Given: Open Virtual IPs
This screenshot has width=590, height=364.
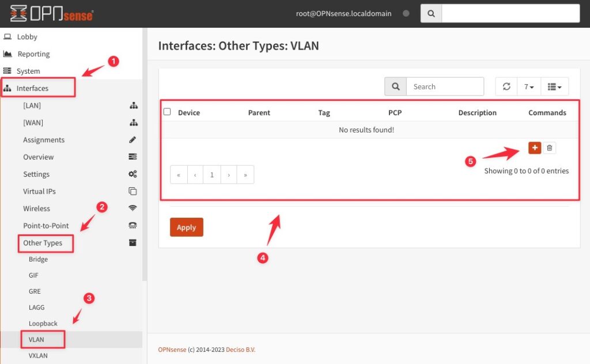Looking at the screenshot, I should tap(39, 191).
